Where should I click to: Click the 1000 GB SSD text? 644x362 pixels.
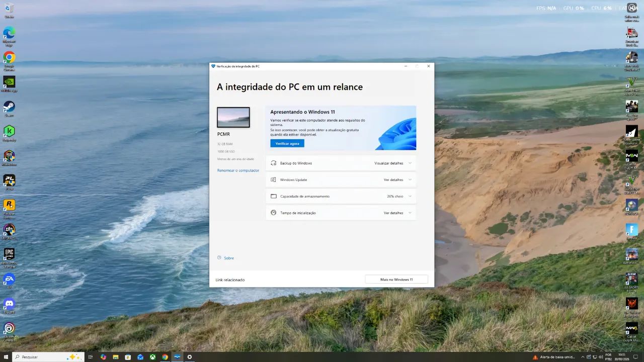point(226,151)
